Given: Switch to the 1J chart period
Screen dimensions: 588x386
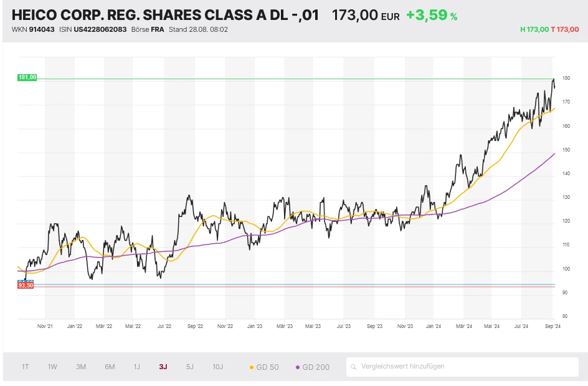Looking at the screenshot, I should [136, 367].
